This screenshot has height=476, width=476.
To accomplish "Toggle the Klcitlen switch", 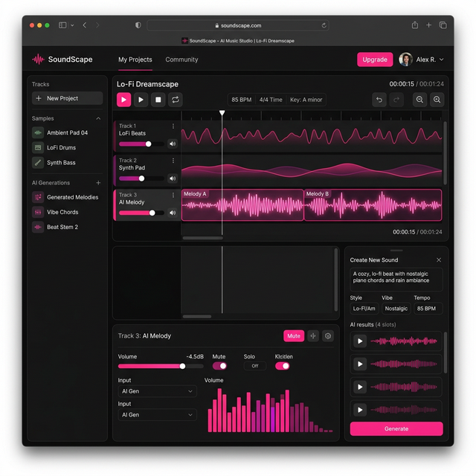I will click(x=283, y=366).
